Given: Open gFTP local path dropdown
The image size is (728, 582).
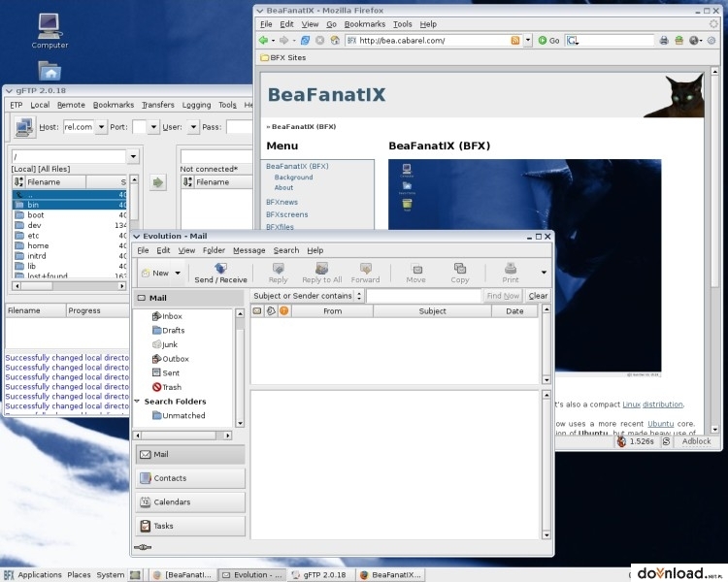Looking at the screenshot, I should click(133, 156).
